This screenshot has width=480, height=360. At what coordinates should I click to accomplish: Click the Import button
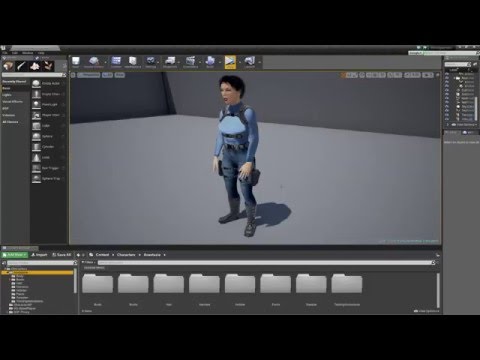pos(39,255)
